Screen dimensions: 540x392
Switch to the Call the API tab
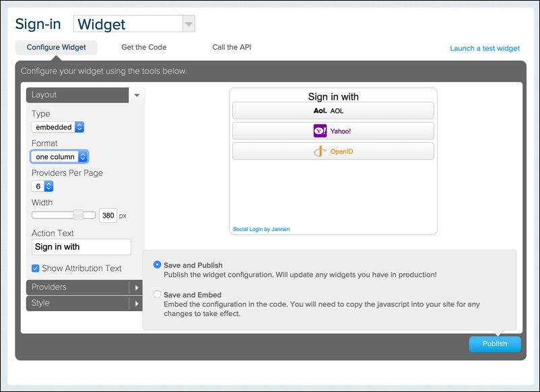click(232, 47)
